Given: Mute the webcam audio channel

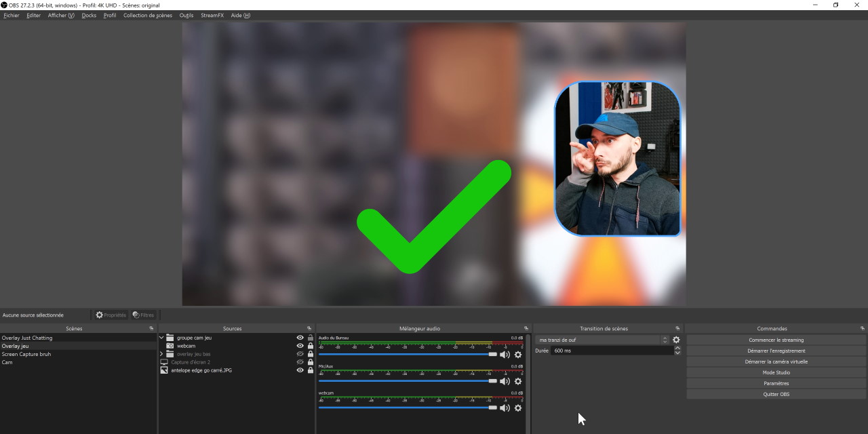Looking at the screenshot, I should pyautogui.click(x=505, y=408).
